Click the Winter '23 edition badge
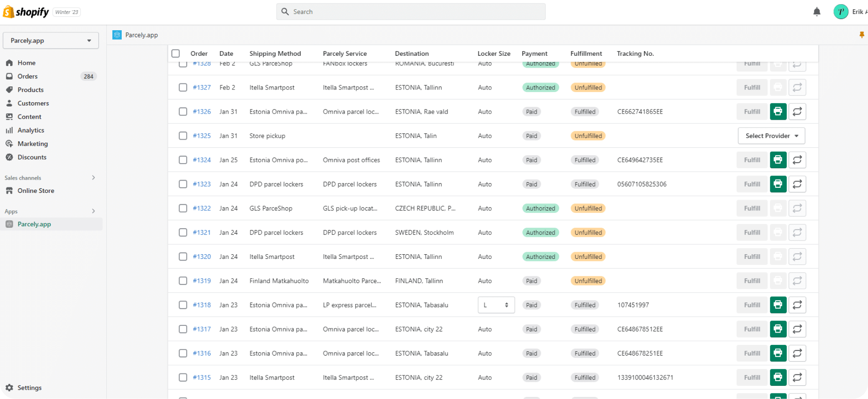The height and width of the screenshot is (399, 868). (x=67, y=12)
